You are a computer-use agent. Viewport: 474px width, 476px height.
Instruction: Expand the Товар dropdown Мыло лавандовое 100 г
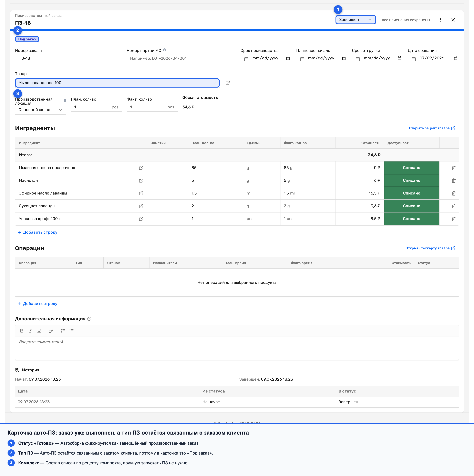[x=117, y=83]
